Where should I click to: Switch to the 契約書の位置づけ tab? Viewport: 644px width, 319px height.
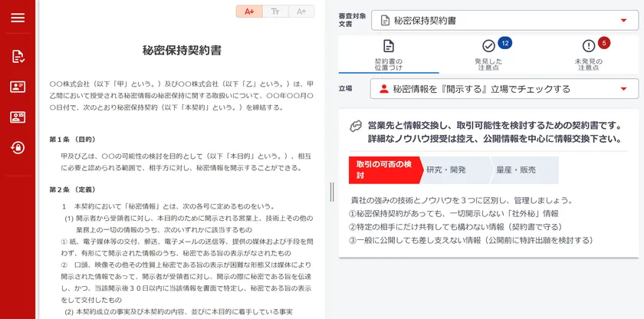click(389, 55)
